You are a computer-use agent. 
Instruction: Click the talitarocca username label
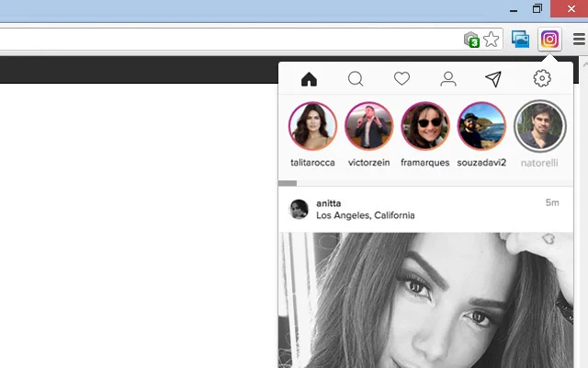[312, 162]
